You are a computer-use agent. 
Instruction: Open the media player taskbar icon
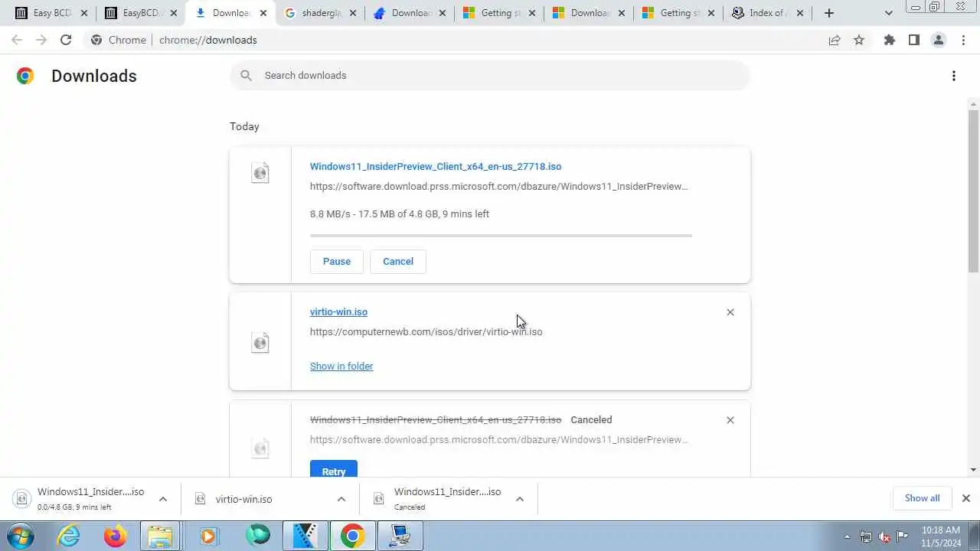(207, 536)
